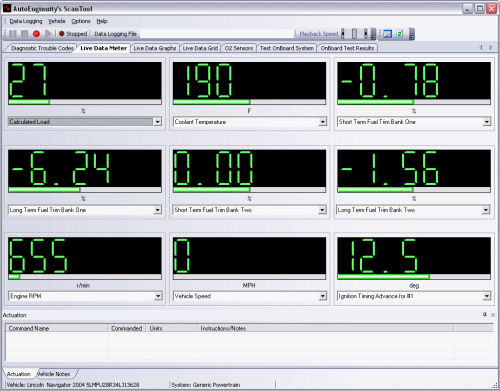Click the Data Logging File input field
Image resolution: width=500 pixels, height=391 pixels.
click(217, 34)
